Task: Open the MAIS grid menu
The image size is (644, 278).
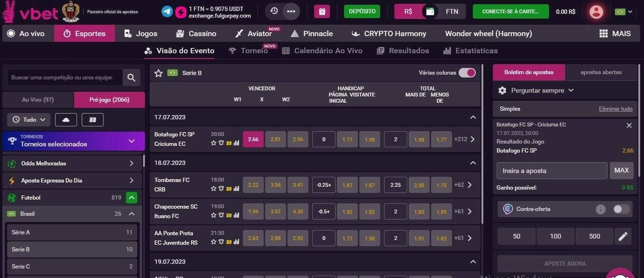Action: point(615,33)
